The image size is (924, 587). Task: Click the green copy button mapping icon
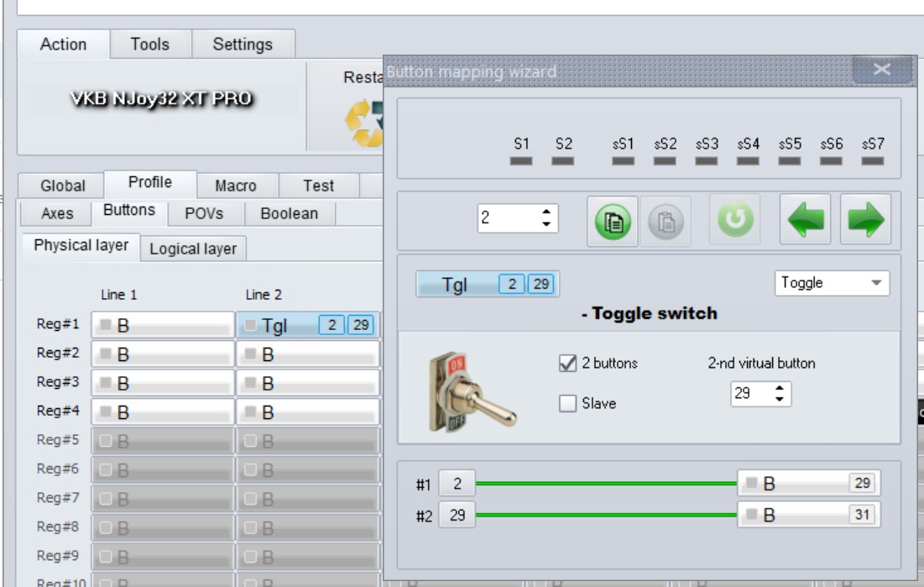(613, 221)
